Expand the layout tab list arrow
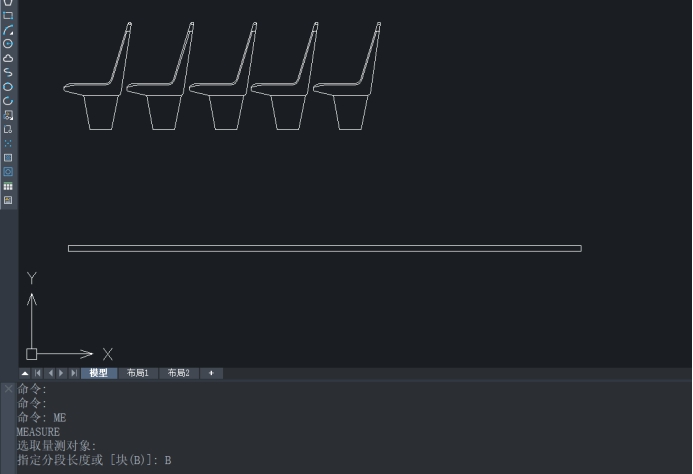Screen dimensions: 693x474 click(25, 373)
